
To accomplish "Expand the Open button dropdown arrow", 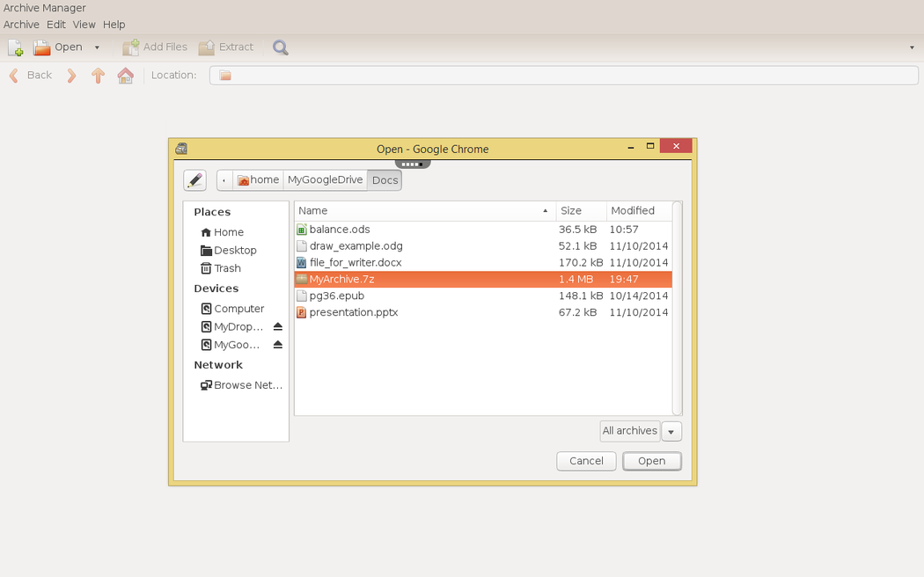I will coord(97,47).
